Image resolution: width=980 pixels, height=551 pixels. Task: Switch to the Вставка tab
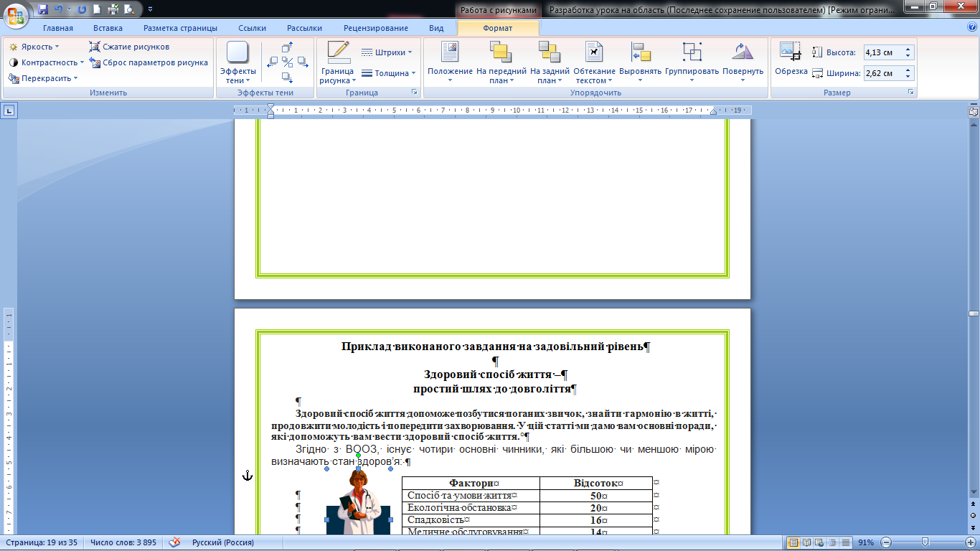(108, 28)
